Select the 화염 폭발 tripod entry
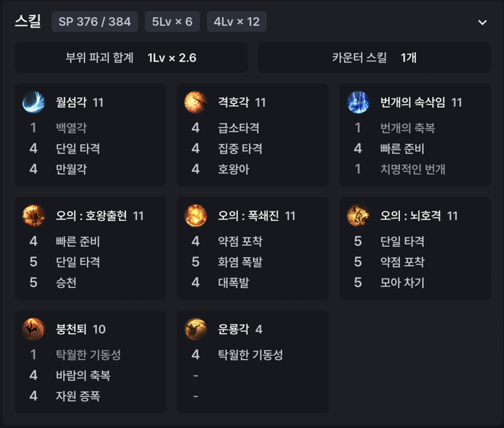The image size is (504, 428). pos(240,262)
